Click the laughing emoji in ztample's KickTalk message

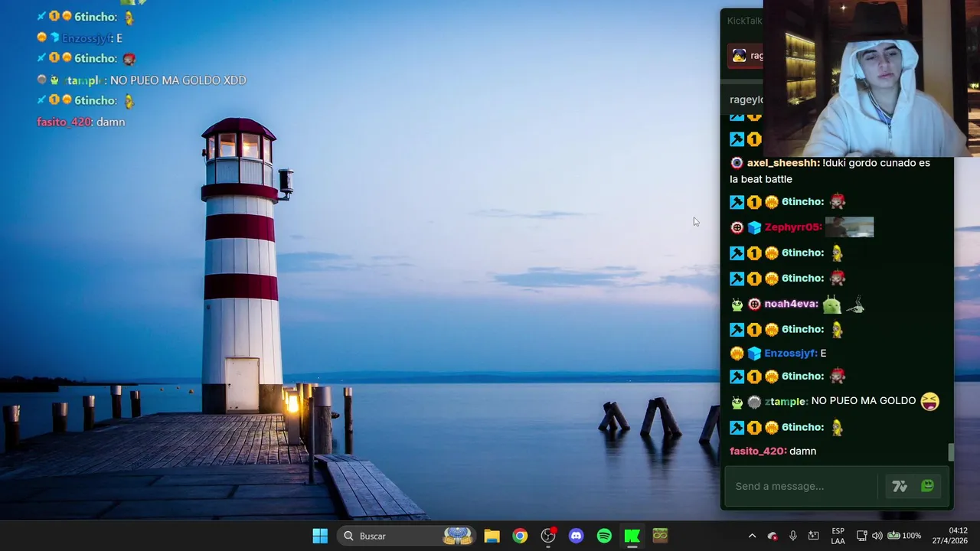coord(929,401)
